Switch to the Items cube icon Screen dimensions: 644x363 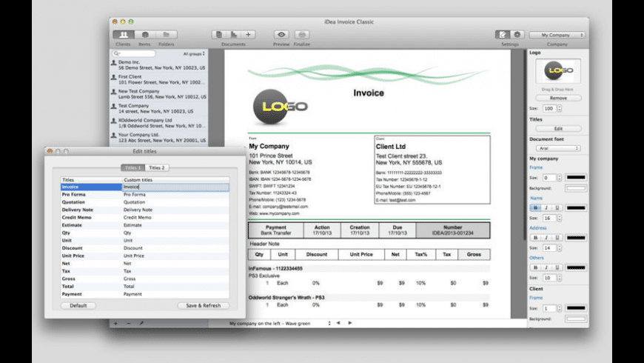[145, 35]
